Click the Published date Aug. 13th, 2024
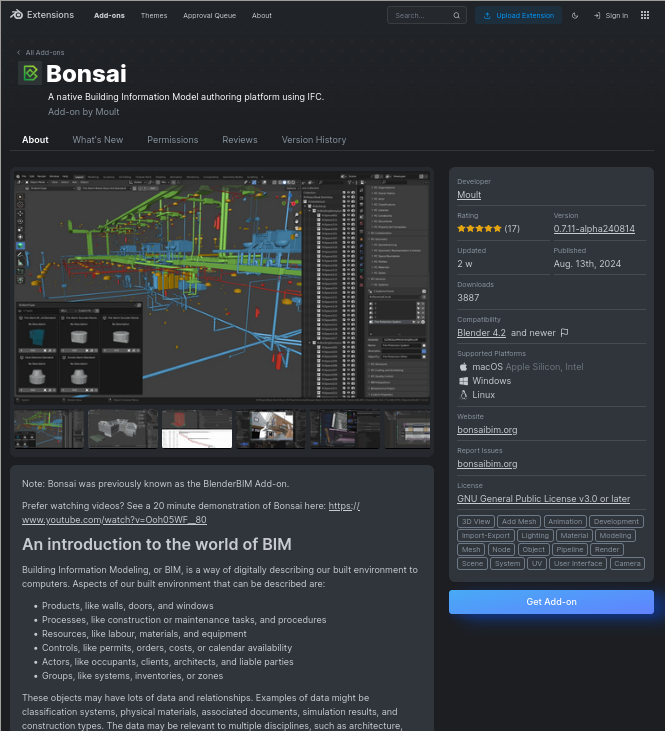The height and width of the screenshot is (731, 665). pos(587,264)
